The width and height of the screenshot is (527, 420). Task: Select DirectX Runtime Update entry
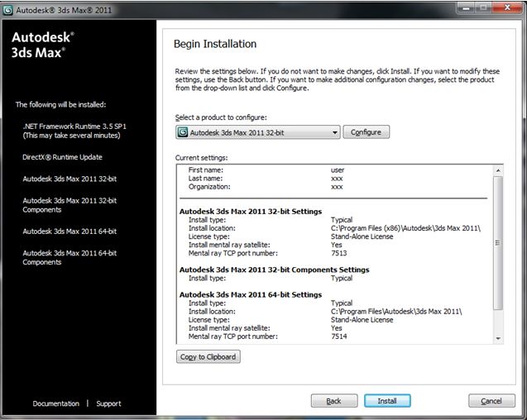62,157
